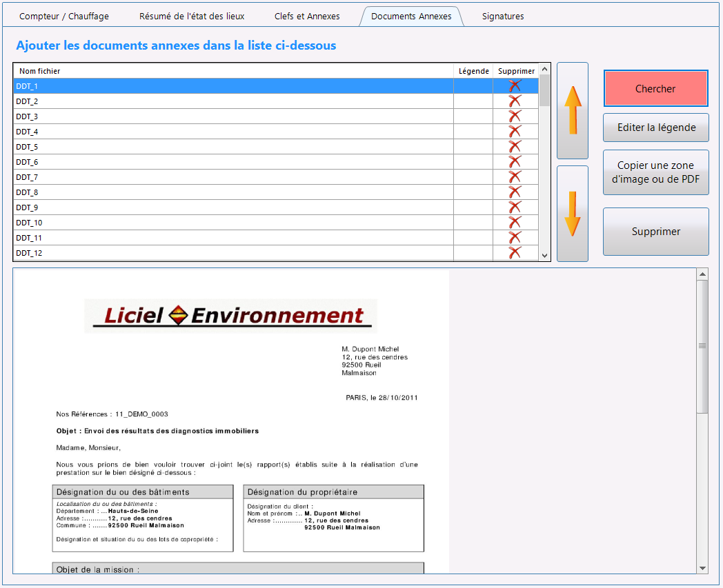The image size is (723, 588).
Task: Go to Résumé de l'état des lieux tab
Action: 192,16
